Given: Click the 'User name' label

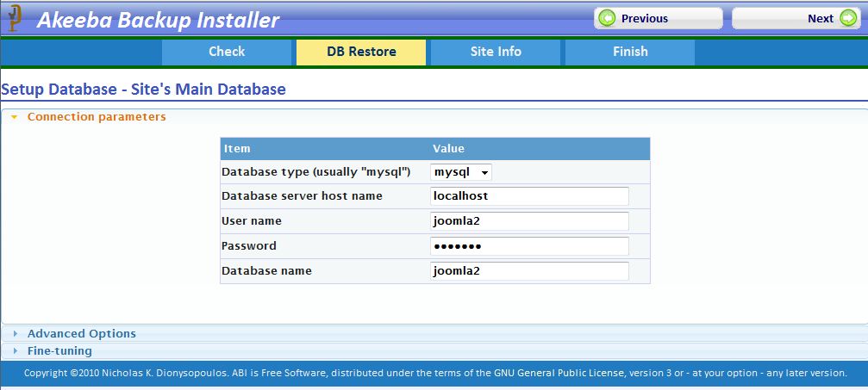Looking at the screenshot, I should [252, 221].
